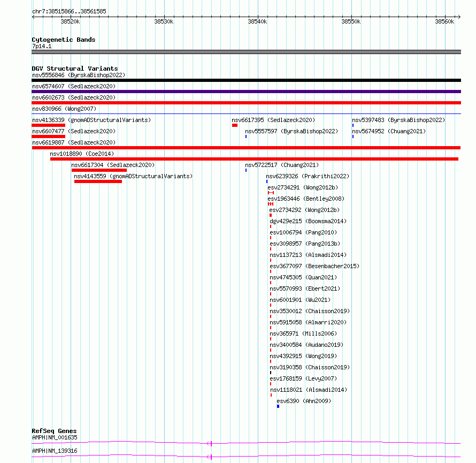Select the red bar under nsv4143559

98,181
